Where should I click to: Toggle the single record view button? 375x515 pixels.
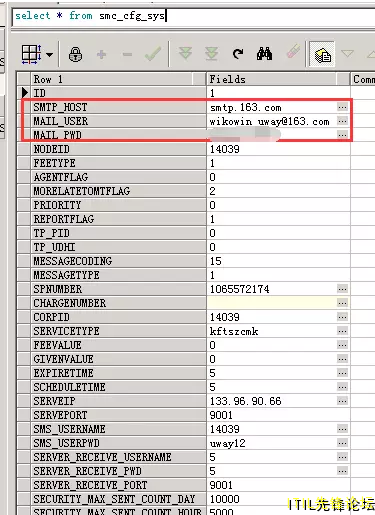[322, 54]
